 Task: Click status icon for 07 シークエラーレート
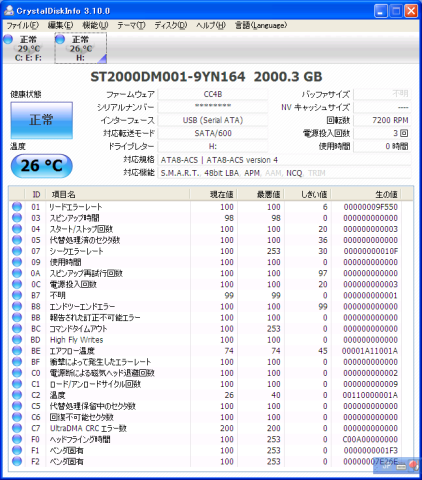(17, 251)
